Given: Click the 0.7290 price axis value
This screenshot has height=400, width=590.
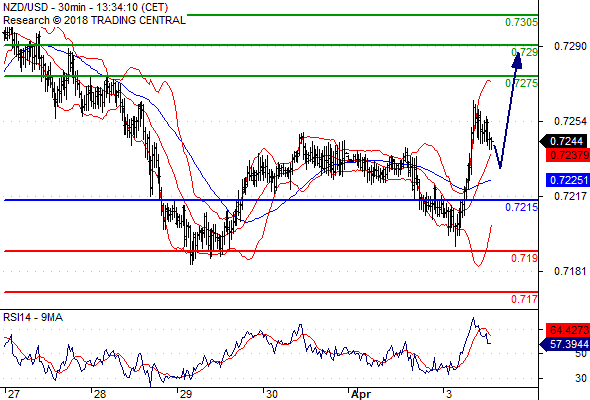Looking at the screenshot, I should [570, 46].
